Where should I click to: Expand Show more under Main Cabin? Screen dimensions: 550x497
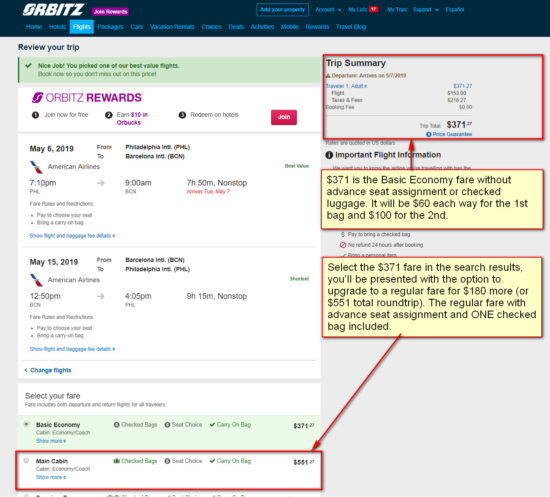[51, 477]
